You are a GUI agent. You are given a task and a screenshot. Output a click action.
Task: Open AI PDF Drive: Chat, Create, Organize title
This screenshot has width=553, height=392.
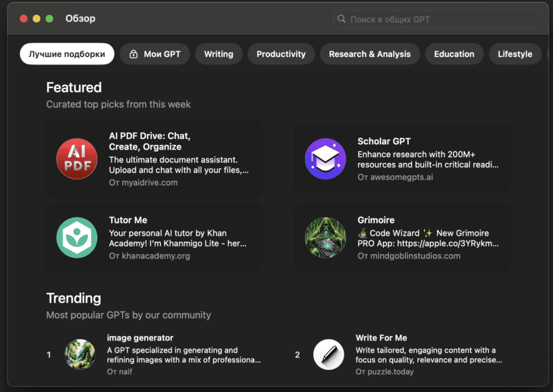[150, 141]
